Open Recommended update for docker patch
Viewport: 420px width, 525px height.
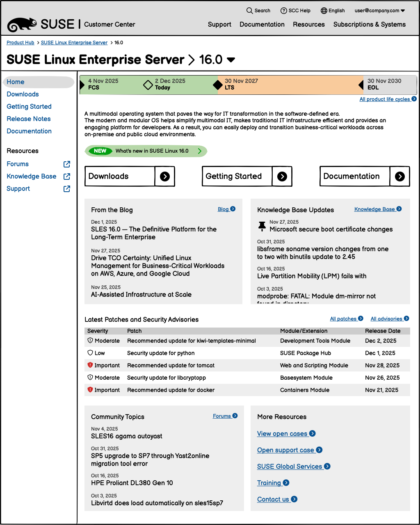click(171, 390)
